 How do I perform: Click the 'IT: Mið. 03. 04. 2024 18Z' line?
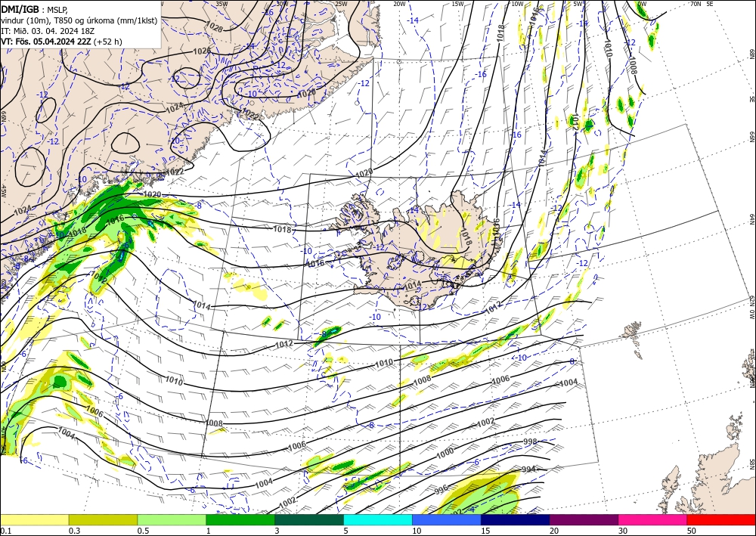(48, 30)
